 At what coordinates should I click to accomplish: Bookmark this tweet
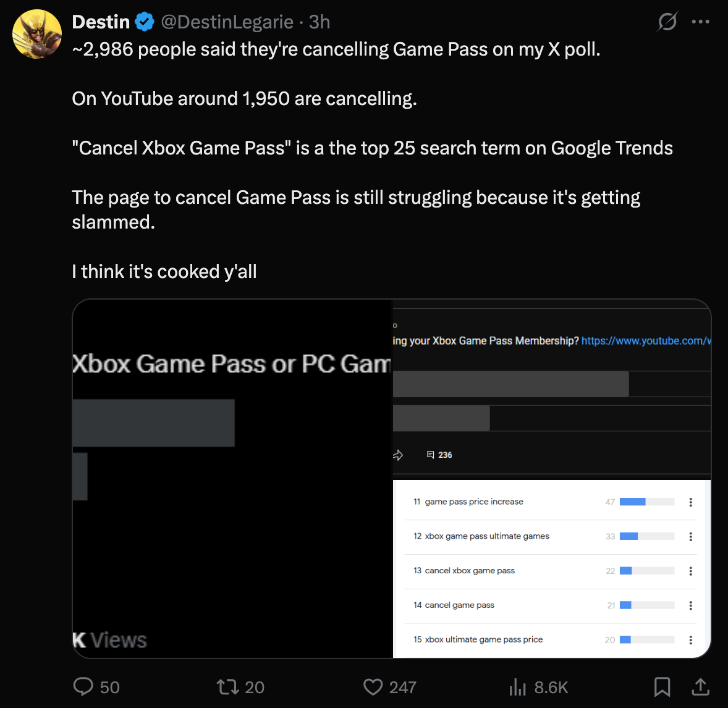click(662, 686)
